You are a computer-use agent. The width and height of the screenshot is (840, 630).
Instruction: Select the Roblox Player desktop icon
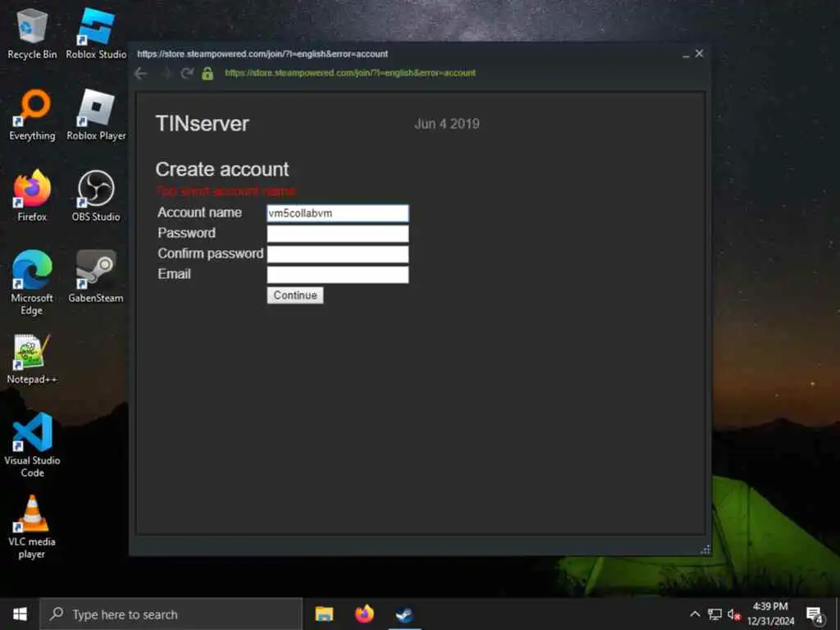coord(96,115)
